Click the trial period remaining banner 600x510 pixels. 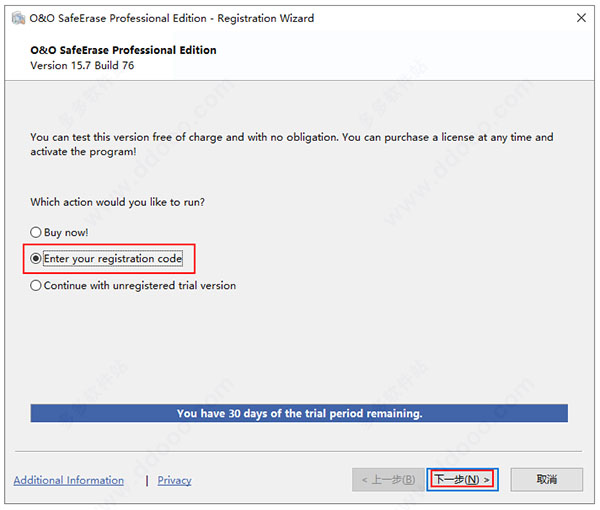[x=299, y=413]
